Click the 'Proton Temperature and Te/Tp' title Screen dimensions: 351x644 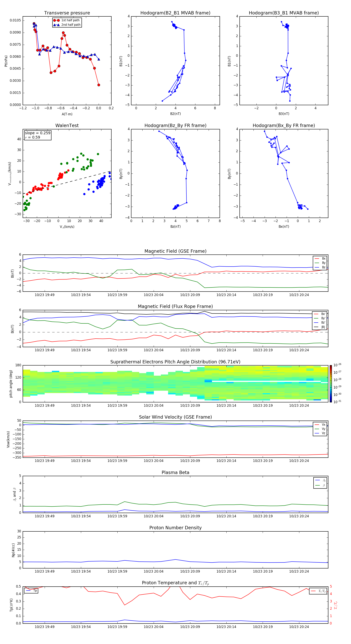click(175, 583)
